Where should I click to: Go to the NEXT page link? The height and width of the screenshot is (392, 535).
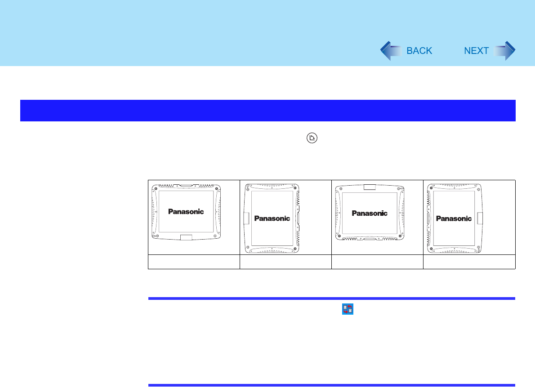(476, 51)
